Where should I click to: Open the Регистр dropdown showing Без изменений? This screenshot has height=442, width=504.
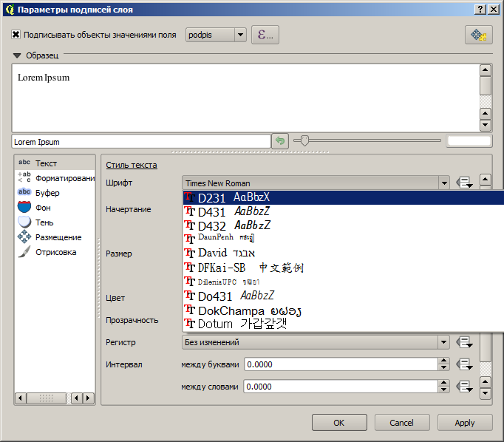coord(316,342)
